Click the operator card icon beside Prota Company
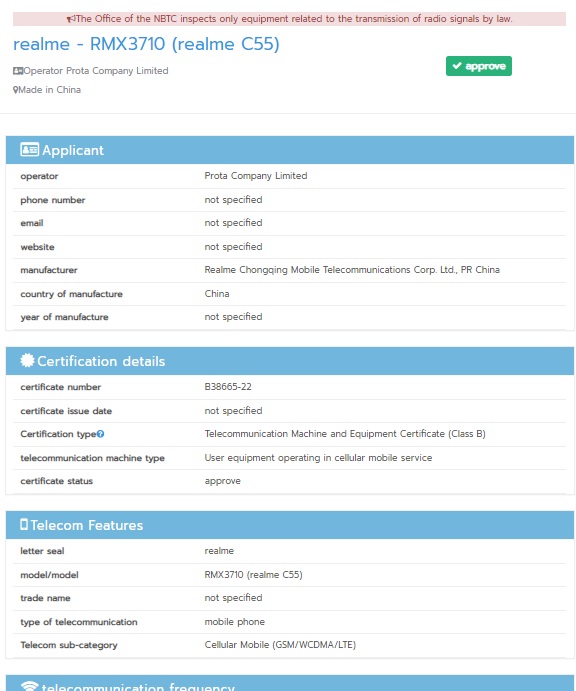Image resolution: width=576 pixels, height=691 pixels. click(x=18, y=71)
